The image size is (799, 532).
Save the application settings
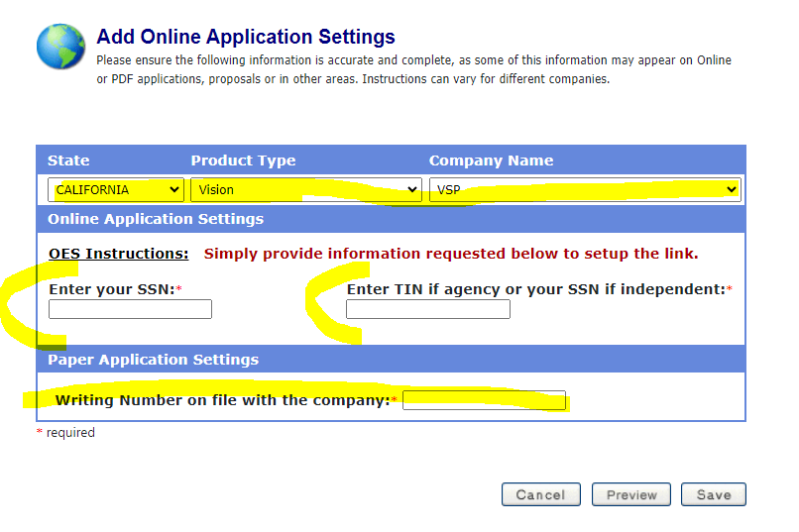(x=714, y=494)
